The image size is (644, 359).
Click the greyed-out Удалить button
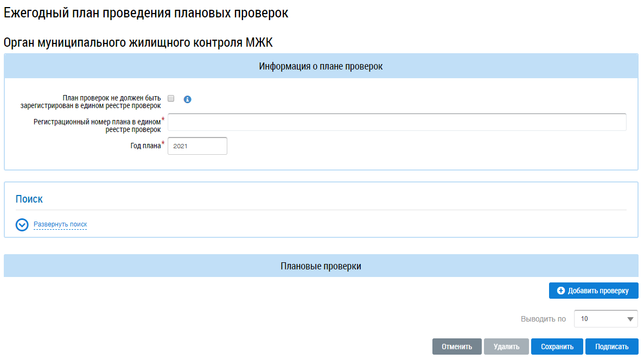[x=506, y=347]
